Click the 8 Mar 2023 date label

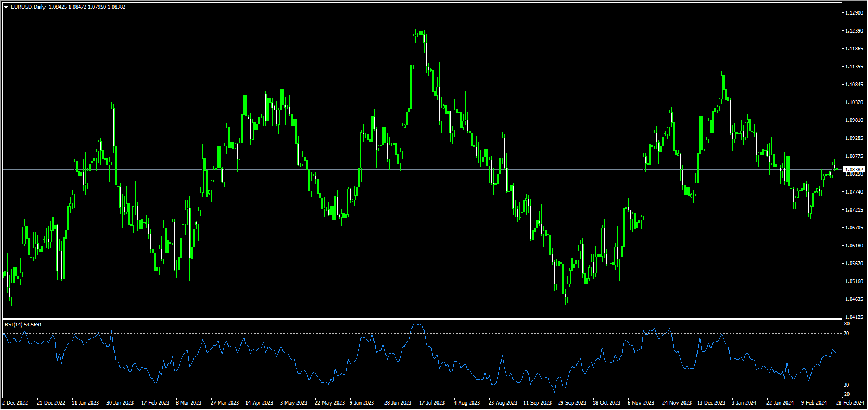pyautogui.click(x=189, y=403)
